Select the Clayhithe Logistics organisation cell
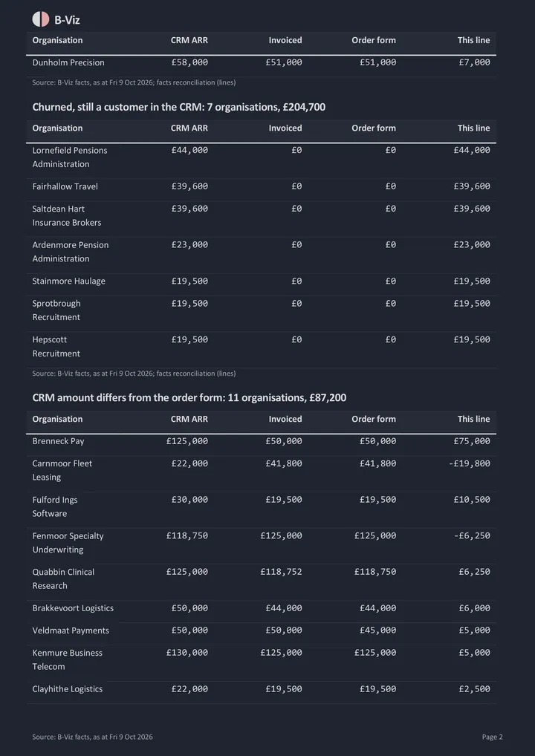The height and width of the screenshot is (756, 535). (x=68, y=689)
